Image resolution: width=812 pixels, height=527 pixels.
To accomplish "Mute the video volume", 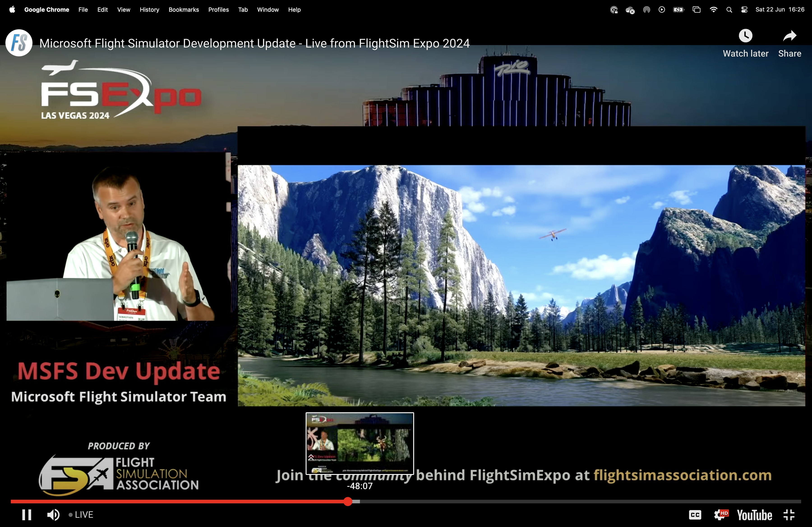I will click(53, 514).
